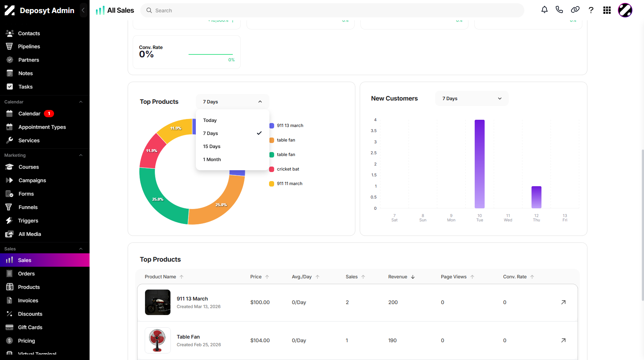This screenshot has height=360, width=644.
Task: Open the notifications bell icon
Action: point(544,10)
